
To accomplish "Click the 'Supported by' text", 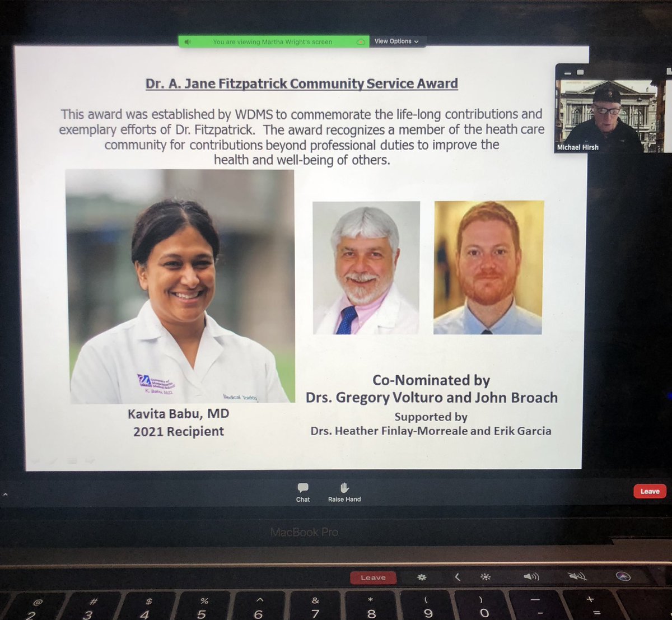I will (x=431, y=417).
